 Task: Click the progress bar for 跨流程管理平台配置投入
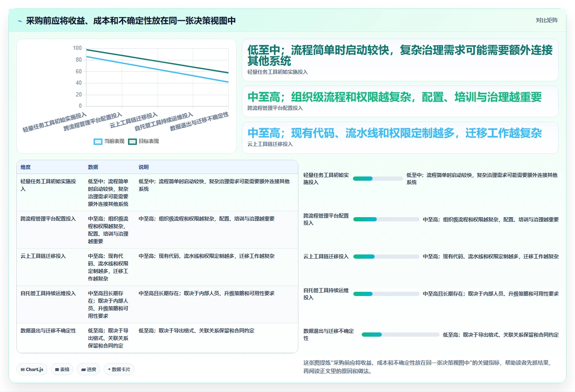pyautogui.click(x=386, y=219)
